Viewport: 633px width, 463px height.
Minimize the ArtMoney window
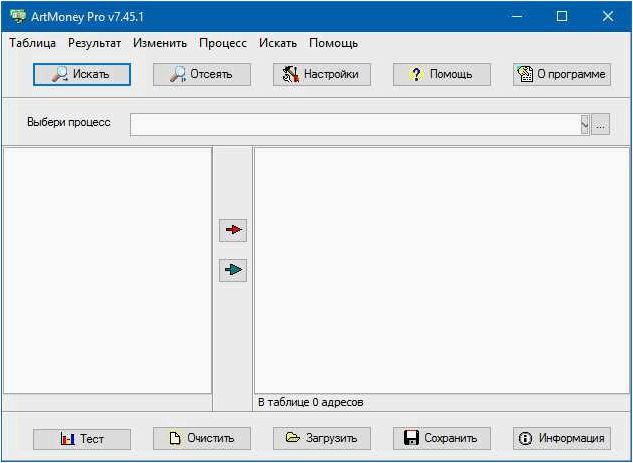click(517, 17)
